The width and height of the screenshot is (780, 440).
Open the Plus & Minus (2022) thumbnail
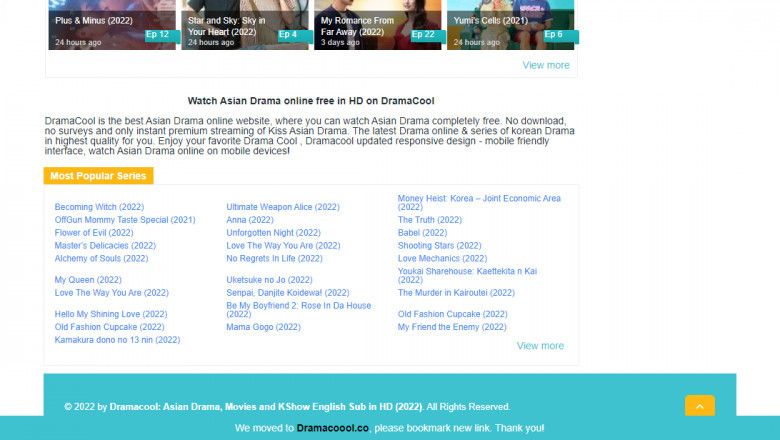pyautogui.click(x=111, y=24)
